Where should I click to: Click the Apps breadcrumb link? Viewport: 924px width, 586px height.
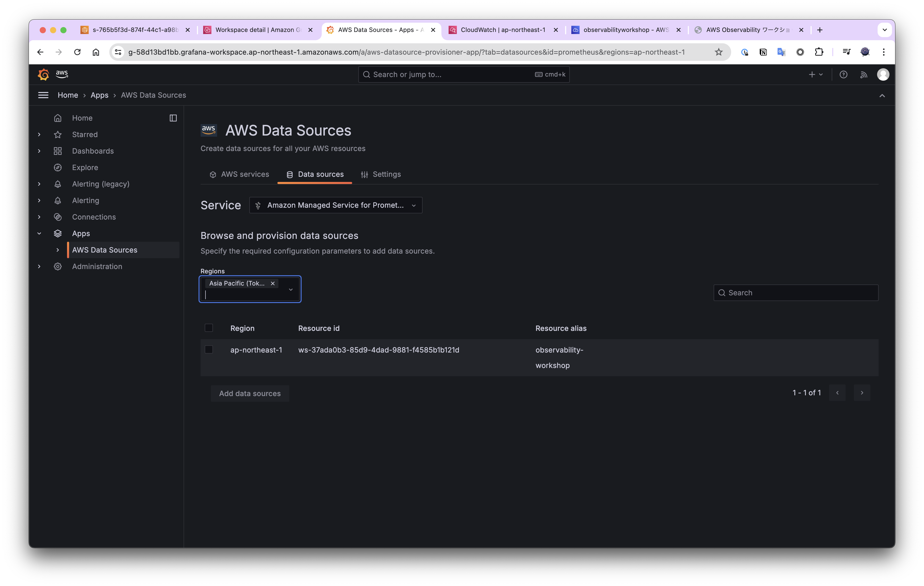tap(99, 95)
